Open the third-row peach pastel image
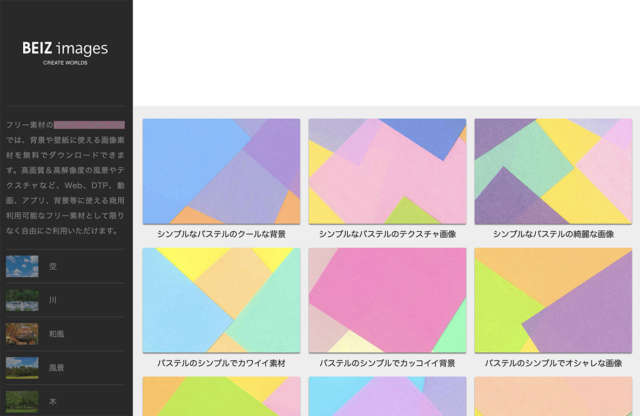Viewport: 640px width, 416px height. click(553, 396)
